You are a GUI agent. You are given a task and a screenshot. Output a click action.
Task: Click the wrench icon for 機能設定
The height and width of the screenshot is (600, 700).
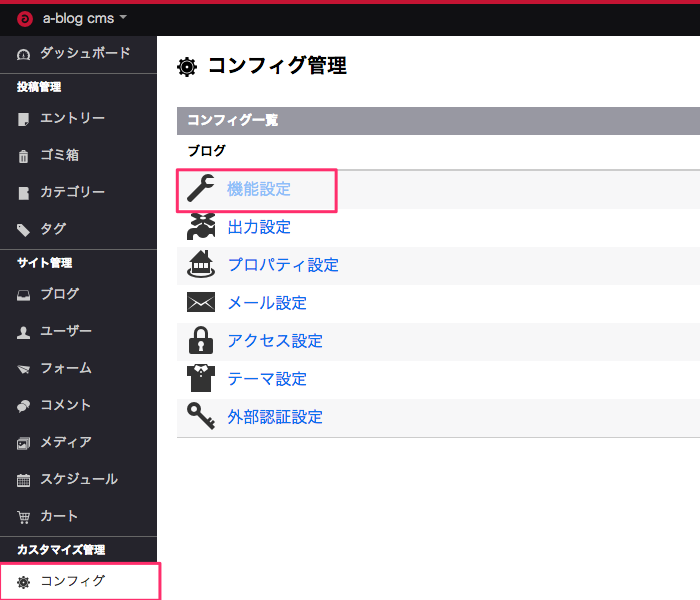click(200, 188)
